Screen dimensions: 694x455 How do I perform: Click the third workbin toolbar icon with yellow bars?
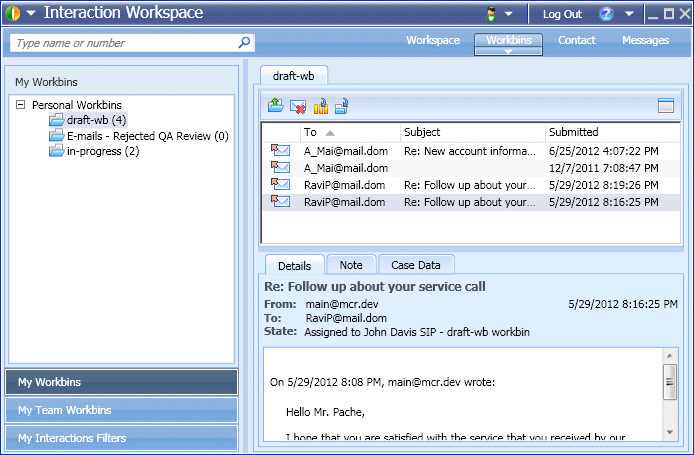pos(320,105)
